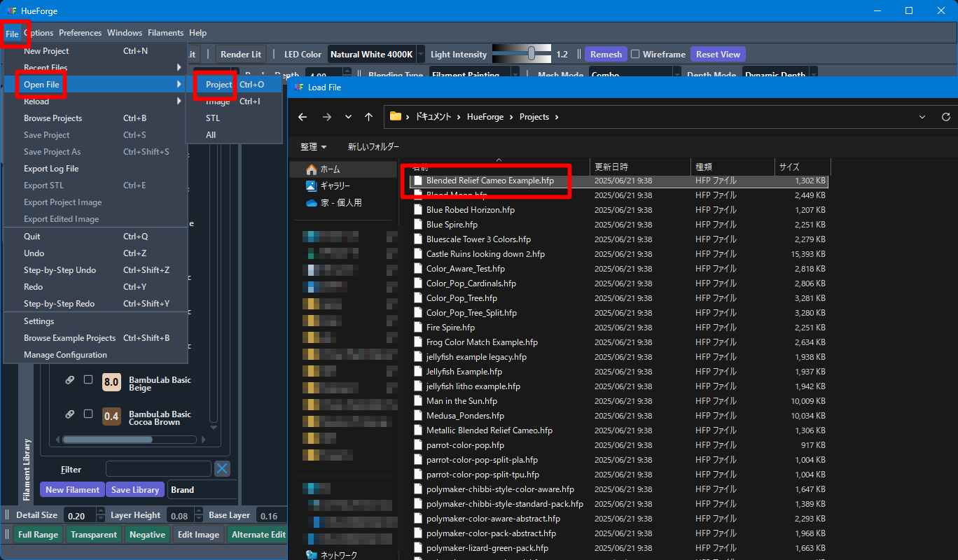Go up one folder level
Viewport: 958px width, 560px height.
pos(368,117)
